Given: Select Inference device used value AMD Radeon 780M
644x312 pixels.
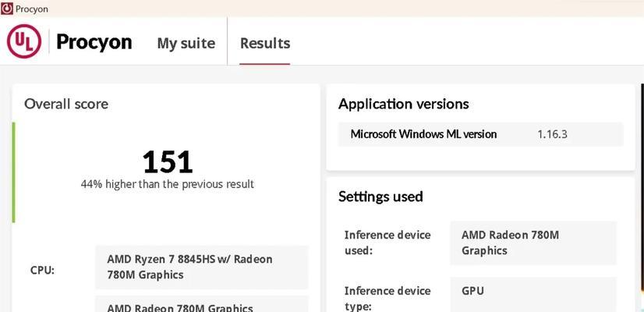Looking at the screenshot, I should coord(533,243).
